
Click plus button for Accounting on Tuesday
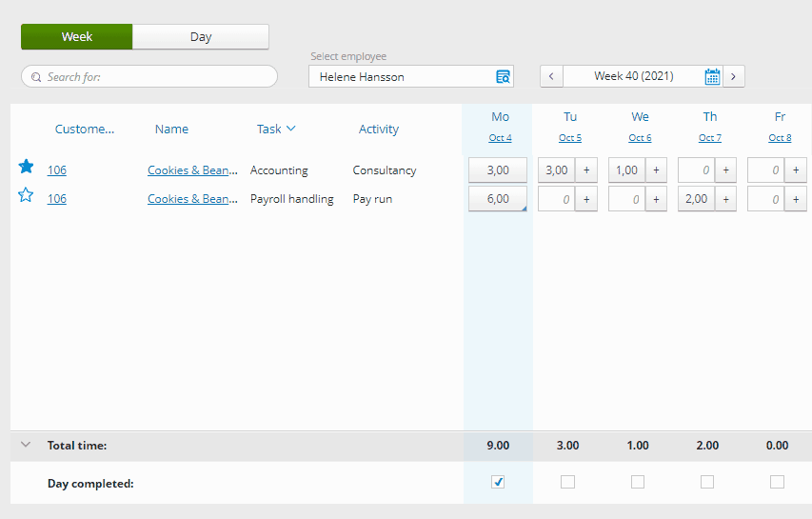coord(586,170)
